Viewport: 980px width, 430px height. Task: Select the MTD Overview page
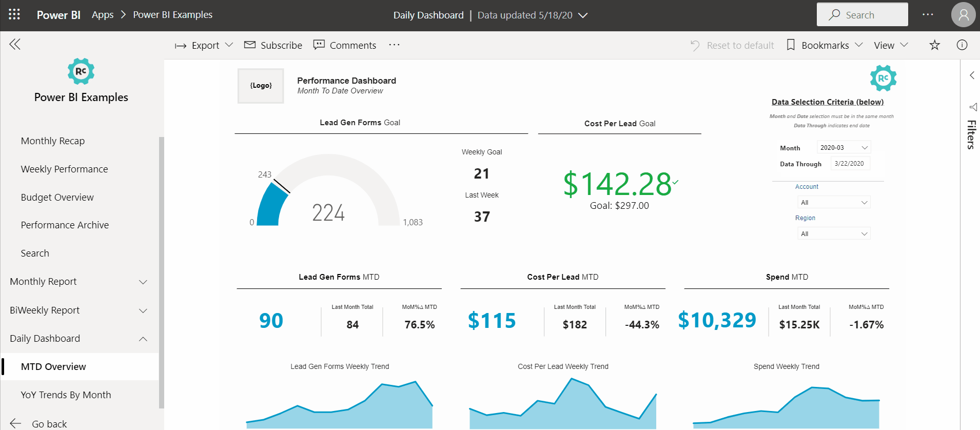point(79,366)
